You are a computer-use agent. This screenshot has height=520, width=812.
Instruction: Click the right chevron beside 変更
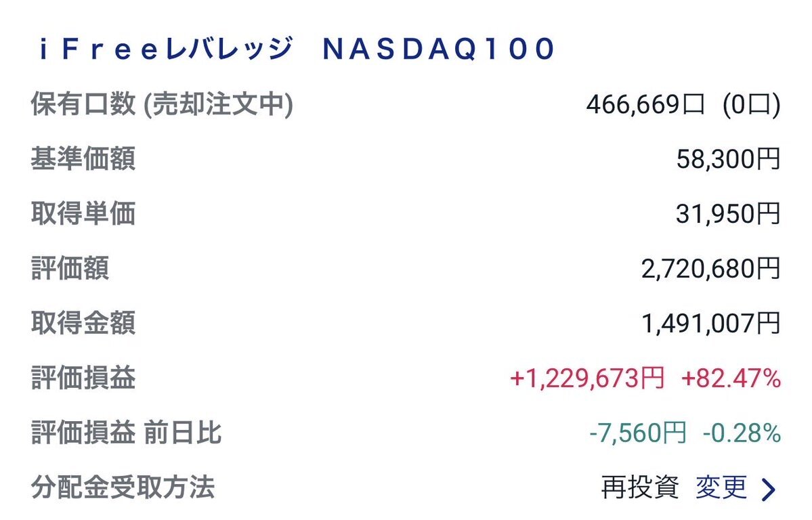point(768,488)
